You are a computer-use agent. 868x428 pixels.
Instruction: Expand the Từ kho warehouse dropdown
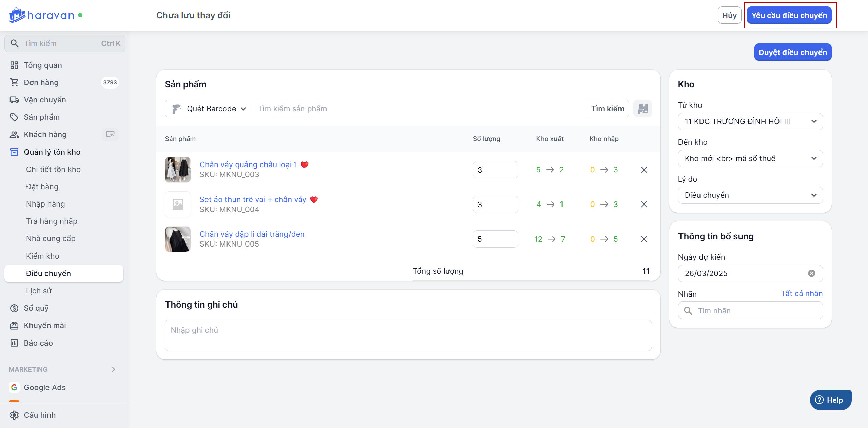coord(750,121)
